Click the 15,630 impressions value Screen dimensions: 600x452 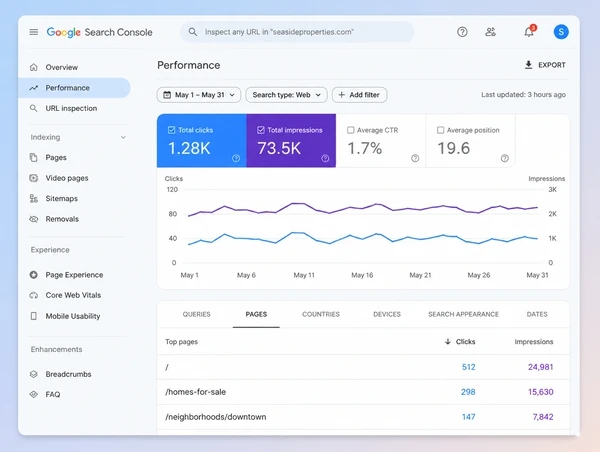point(541,392)
